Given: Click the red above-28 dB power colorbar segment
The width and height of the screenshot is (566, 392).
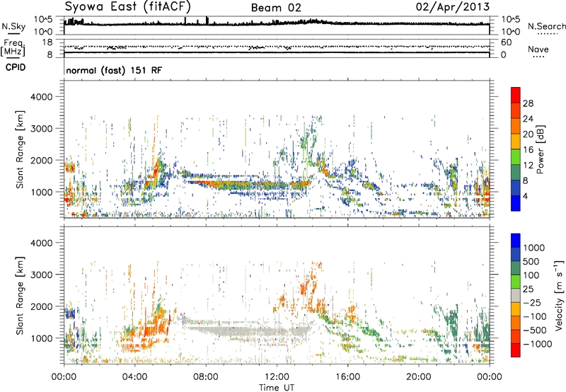Looking at the screenshot, I should tap(516, 95).
